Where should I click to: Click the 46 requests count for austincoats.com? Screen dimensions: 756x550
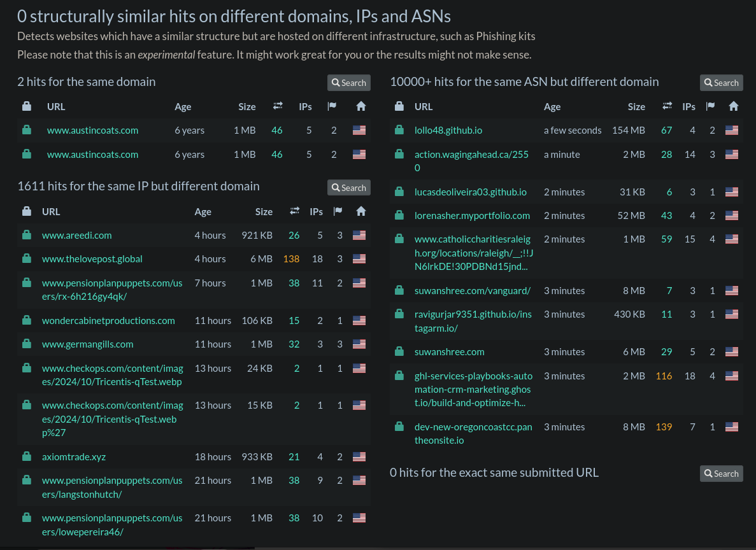(x=277, y=130)
